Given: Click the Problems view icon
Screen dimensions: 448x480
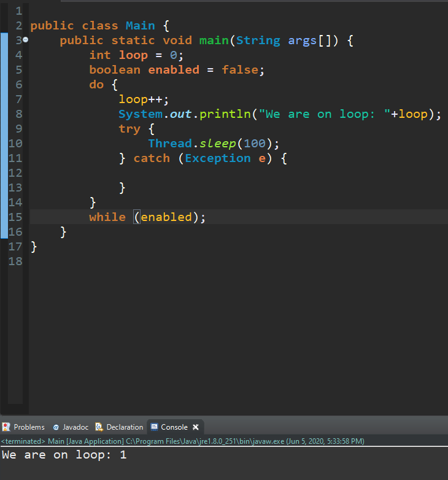Looking at the screenshot, I should (x=6, y=427).
